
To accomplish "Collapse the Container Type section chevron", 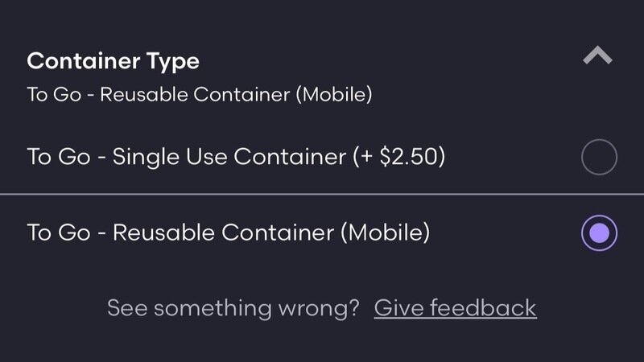I will 598,56.
